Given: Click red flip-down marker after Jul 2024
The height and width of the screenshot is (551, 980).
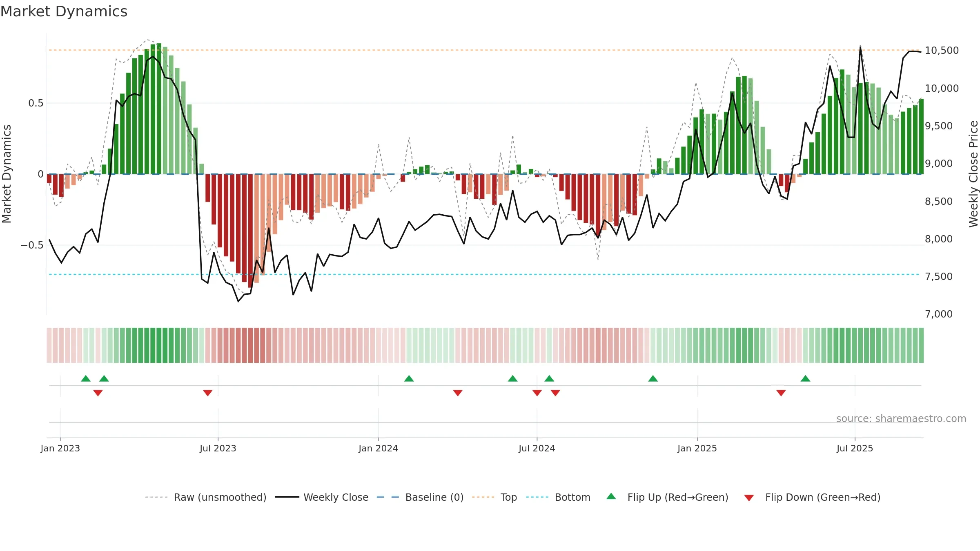Looking at the screenshot, I should coord(555,393).
